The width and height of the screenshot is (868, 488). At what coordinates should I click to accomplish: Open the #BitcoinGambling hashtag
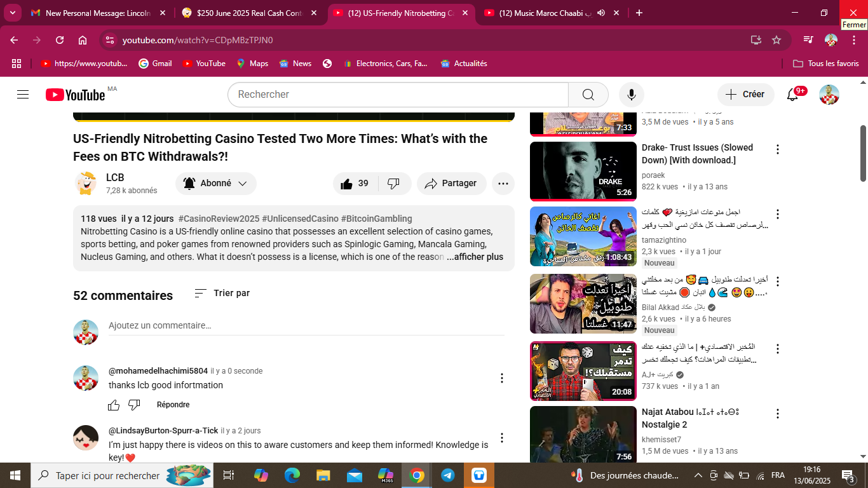(x=376, y=219)
